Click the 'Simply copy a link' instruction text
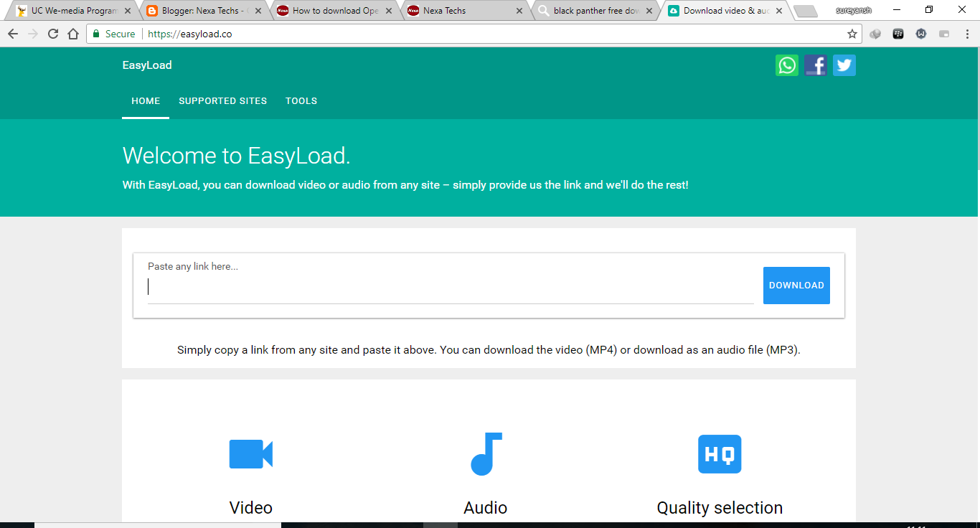 tap(489, 350)
